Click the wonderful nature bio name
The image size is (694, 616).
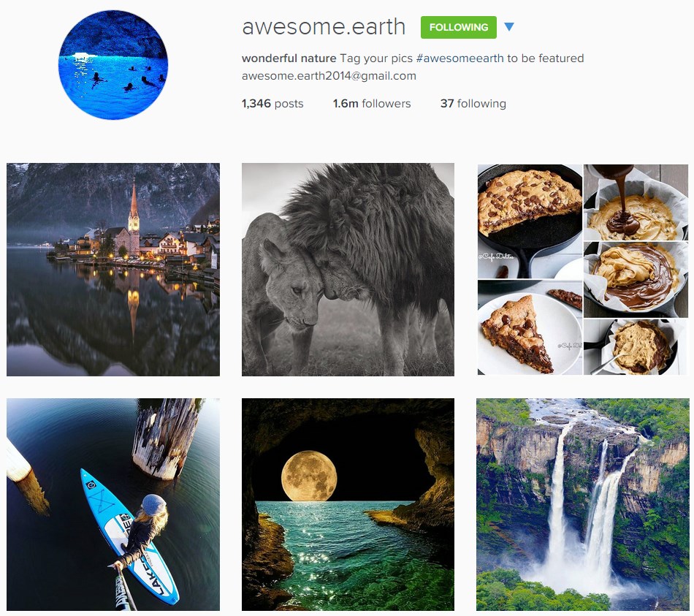(x=289, y=58)
